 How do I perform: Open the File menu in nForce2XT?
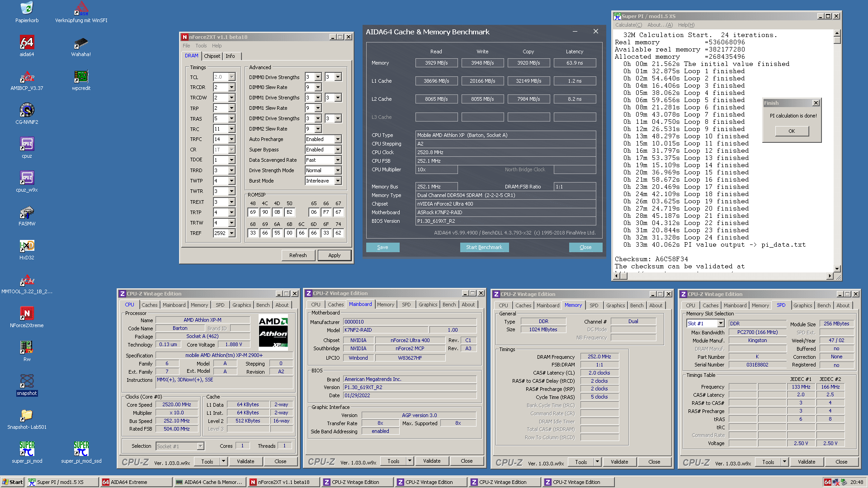tap(186, 46)
